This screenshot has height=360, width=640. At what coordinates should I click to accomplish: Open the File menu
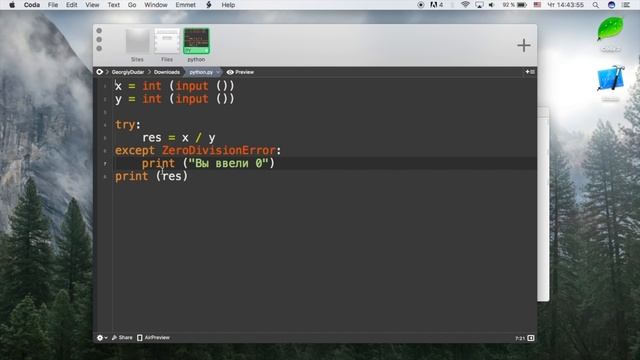click(53, 5)
